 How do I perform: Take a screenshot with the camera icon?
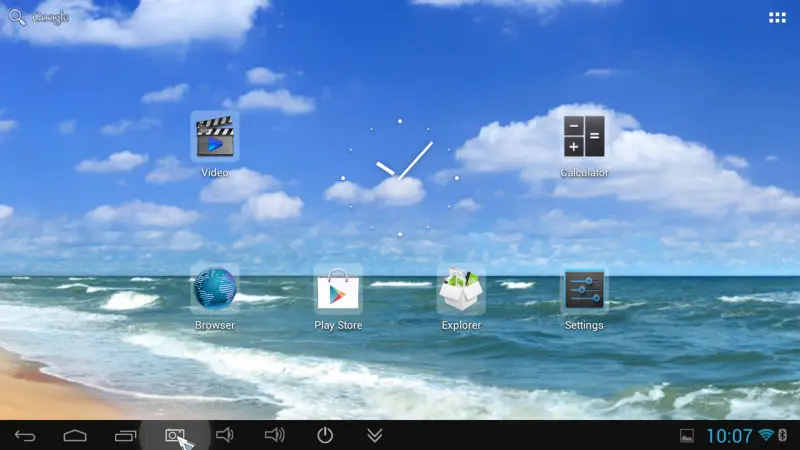pos(175,435)
